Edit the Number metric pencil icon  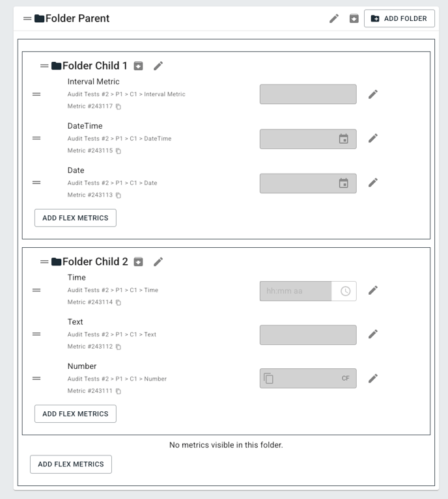coord(373,379)
